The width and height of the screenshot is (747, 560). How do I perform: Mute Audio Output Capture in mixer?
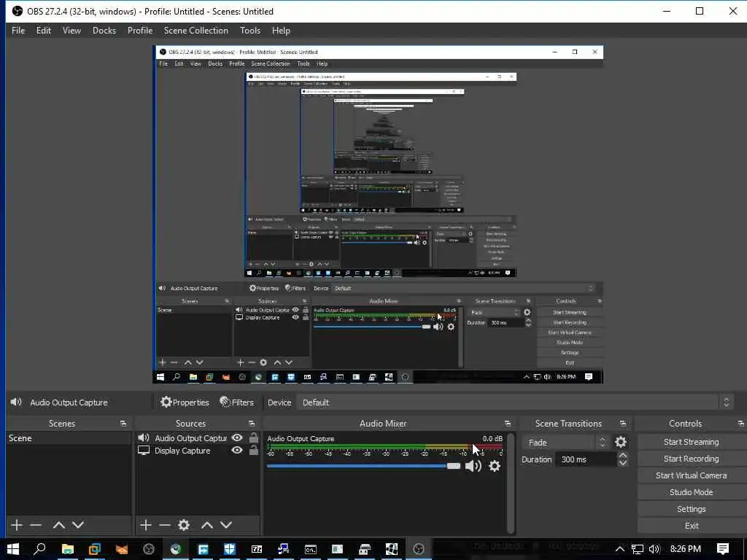[x=473, y=466]
